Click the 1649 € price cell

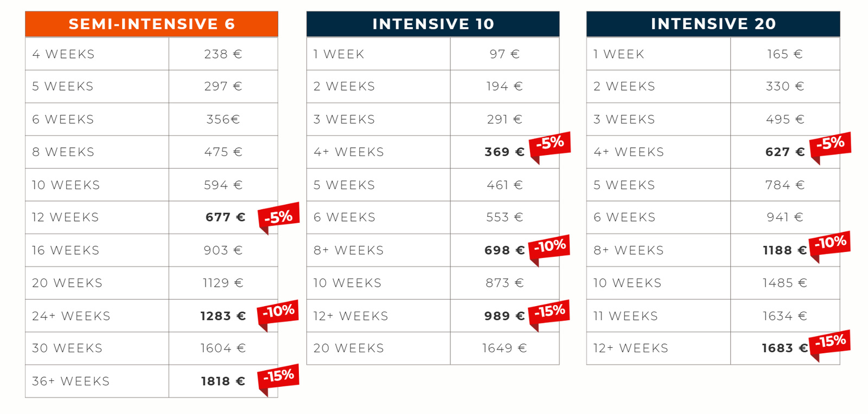coord(505,348)
